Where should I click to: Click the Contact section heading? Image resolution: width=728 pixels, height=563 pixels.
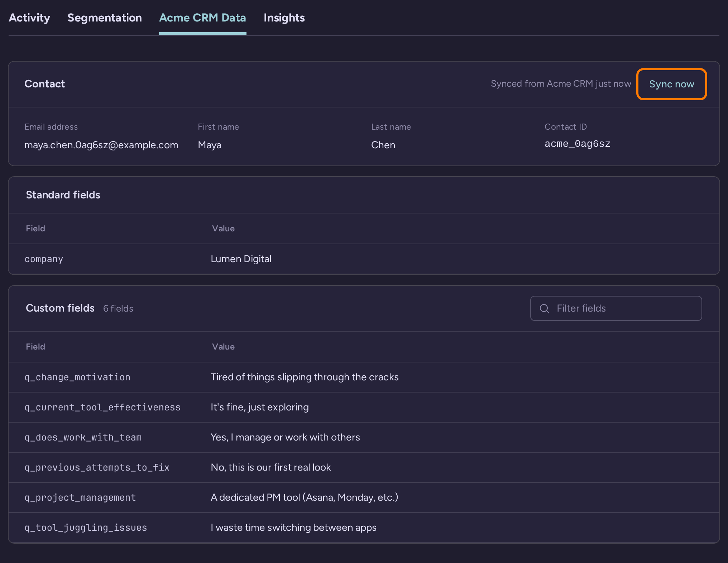pos(45,84)
